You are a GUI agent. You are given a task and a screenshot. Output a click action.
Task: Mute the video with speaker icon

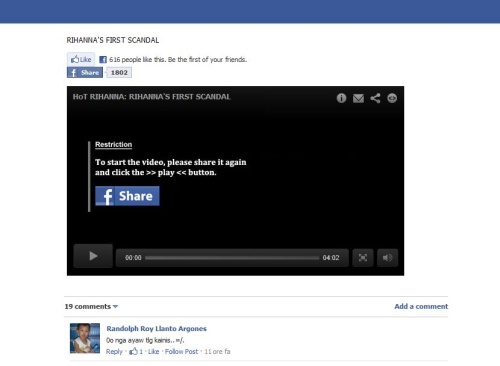coord(387,258)
